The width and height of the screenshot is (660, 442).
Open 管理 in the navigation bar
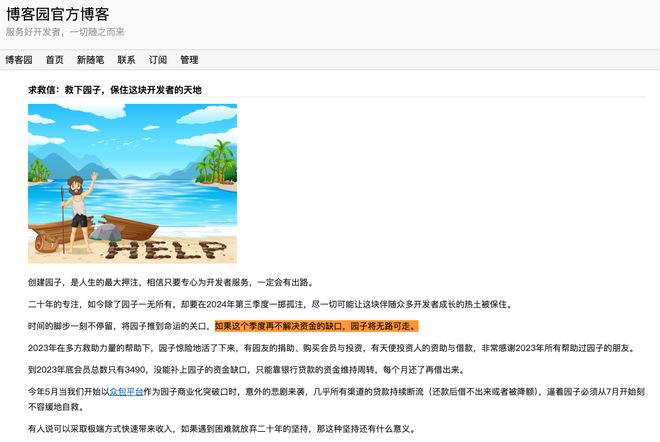(189, 60)
